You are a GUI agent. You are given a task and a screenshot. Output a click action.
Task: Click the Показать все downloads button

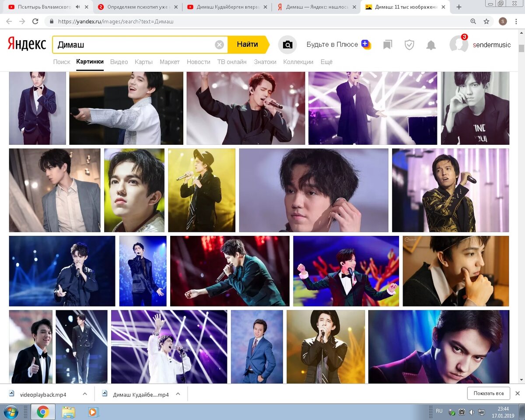(x=489, y=393)
